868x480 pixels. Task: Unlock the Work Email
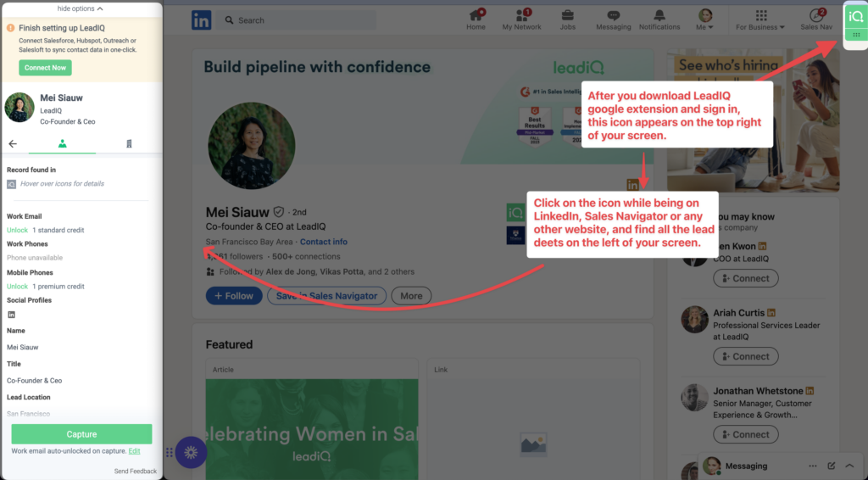(17, 231)
